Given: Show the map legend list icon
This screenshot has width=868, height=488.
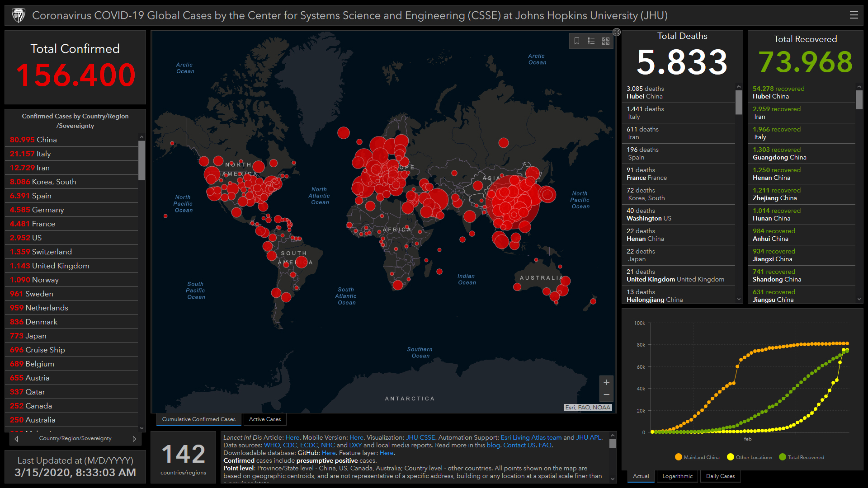Looking at the screenshot, I should (x=591, y=41).
